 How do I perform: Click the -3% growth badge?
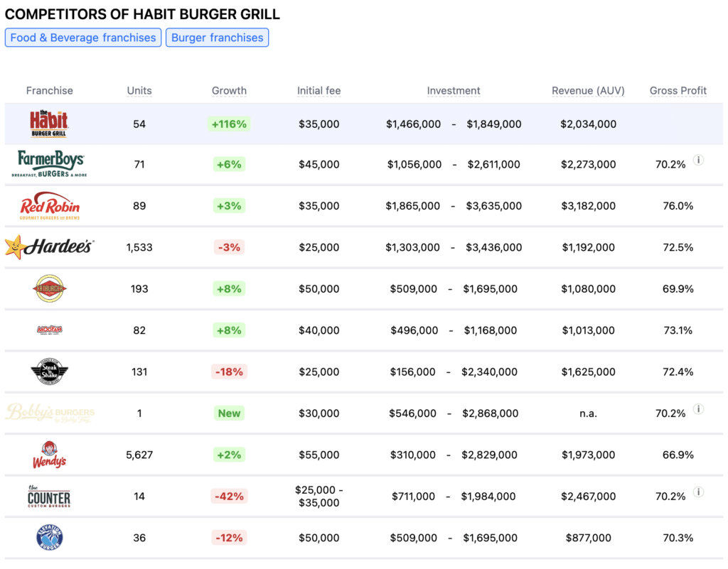[x=229, y=247]
